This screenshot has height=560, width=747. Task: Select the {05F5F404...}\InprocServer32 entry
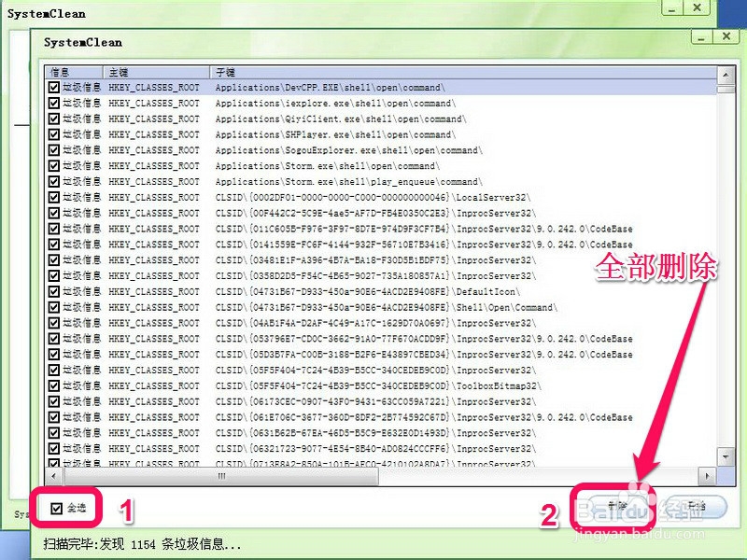point(375,371)
